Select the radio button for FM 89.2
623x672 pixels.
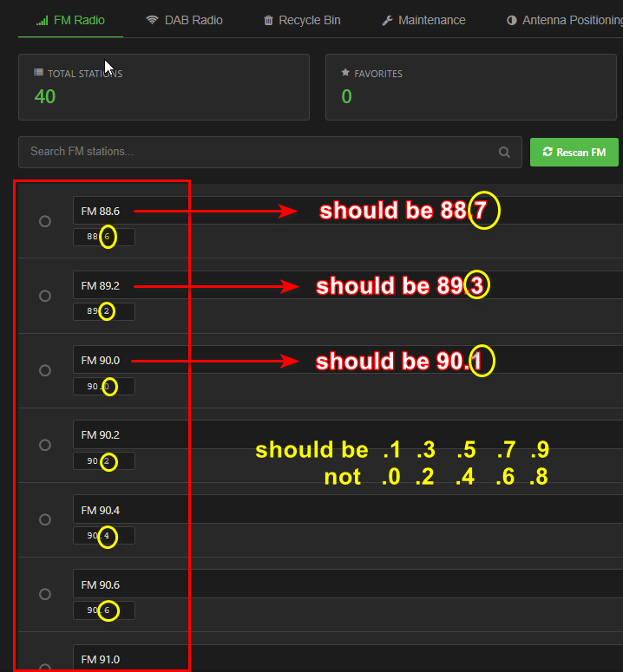click(x=45, y=296)
